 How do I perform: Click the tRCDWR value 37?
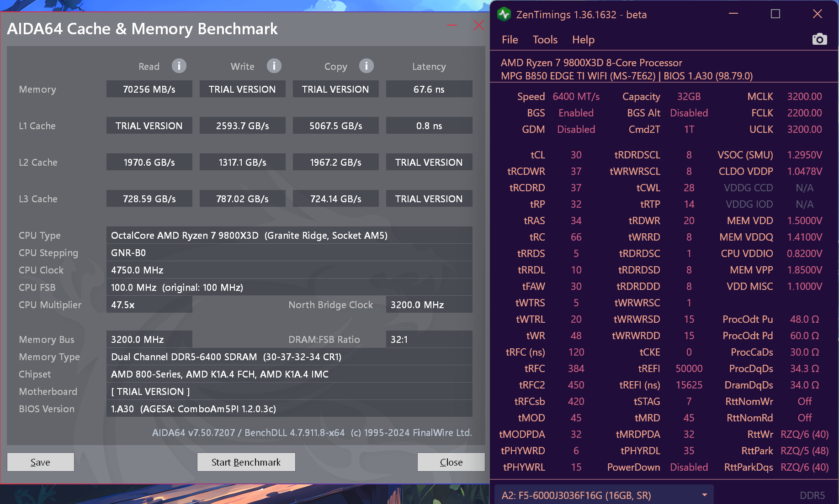(x=576, y=171)
